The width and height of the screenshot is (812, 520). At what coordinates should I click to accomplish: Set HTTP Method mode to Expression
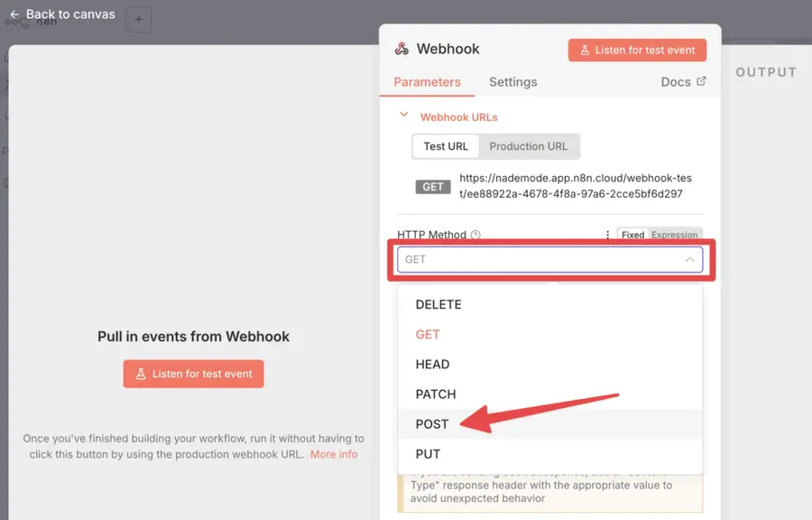pyautogui.click(x=674, y=235)
